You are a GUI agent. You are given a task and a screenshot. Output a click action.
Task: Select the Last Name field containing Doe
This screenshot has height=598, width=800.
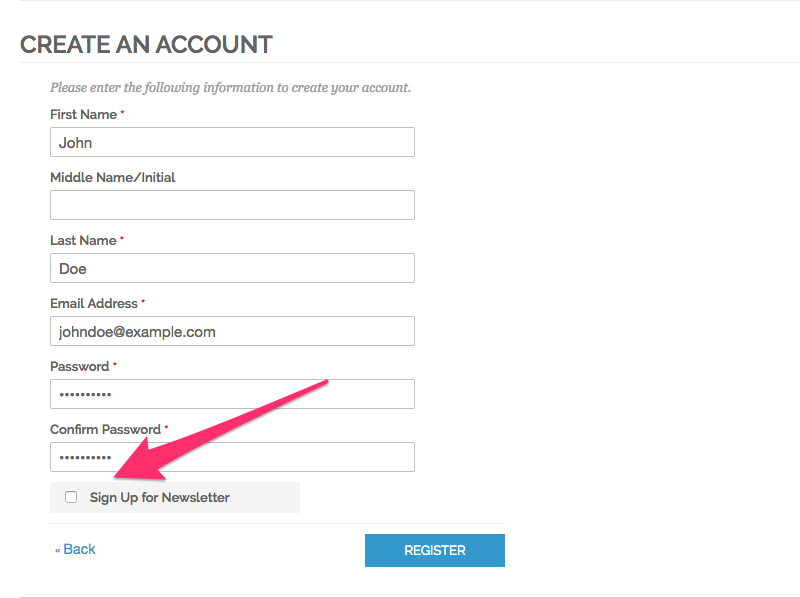232,268
